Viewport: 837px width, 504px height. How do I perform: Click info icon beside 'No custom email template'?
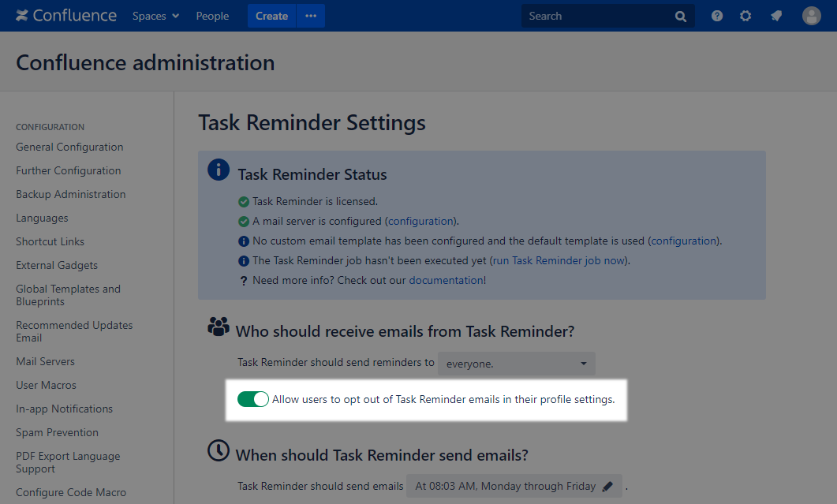click(x=244, y=241)
